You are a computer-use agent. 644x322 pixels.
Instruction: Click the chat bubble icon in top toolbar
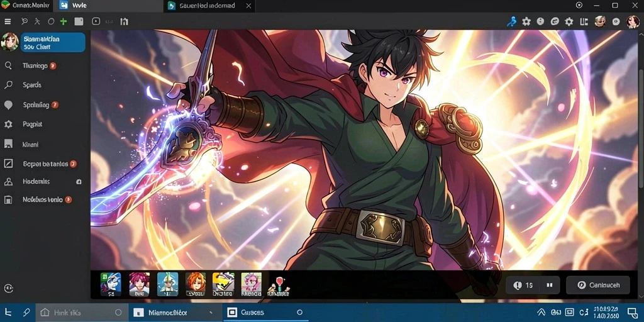pyautogui.click(x=555, y=21)
